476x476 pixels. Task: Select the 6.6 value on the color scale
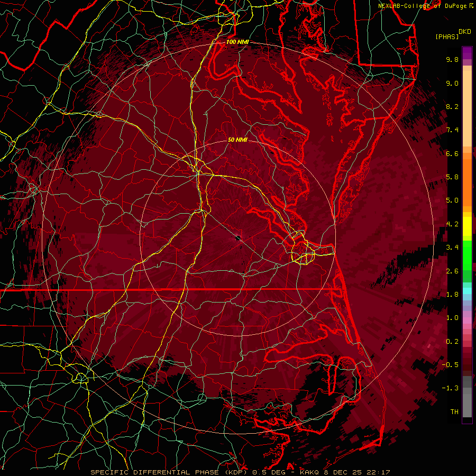[452, 153]
